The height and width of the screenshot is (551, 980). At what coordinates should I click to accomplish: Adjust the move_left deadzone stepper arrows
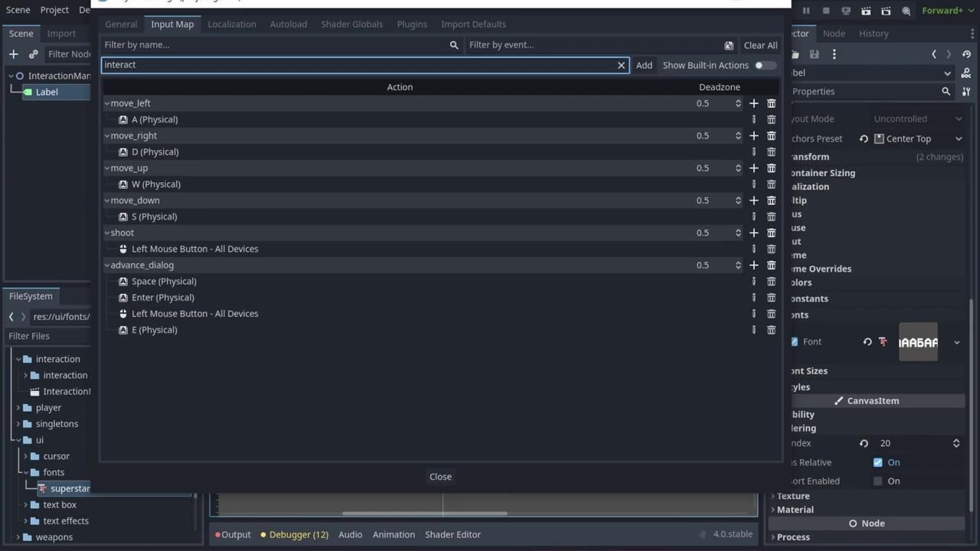[x=738, y=103]
